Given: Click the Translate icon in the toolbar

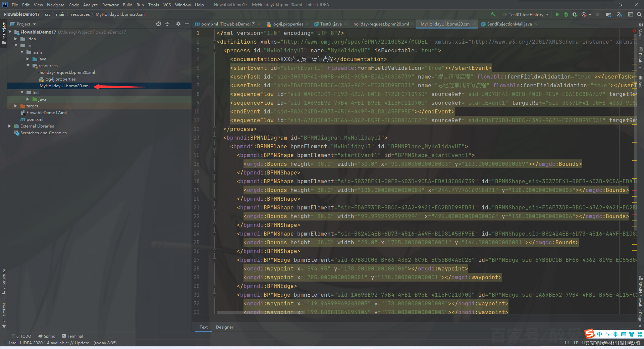Looking at the screenshot, I should (620, 14).
